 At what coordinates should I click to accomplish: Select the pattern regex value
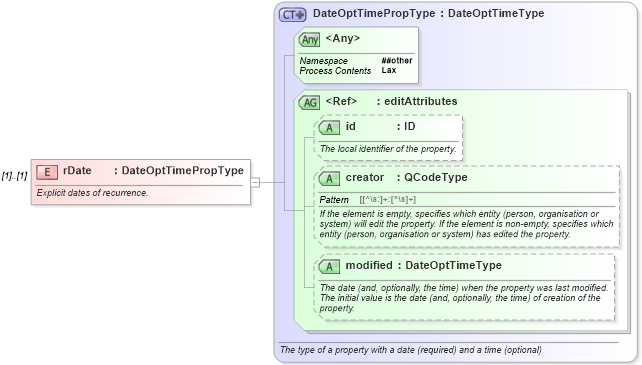(387, 200)
